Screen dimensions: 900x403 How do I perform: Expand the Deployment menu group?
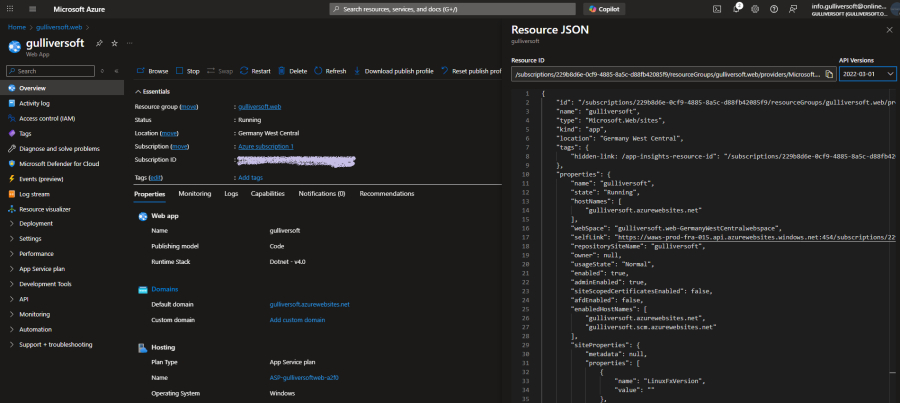[x=36, y=224]
